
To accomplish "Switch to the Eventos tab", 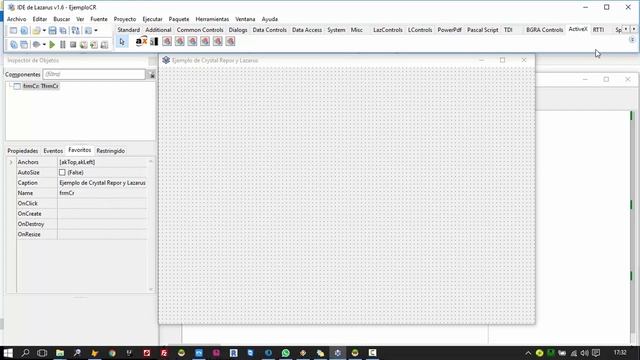I will coord(53,151).
